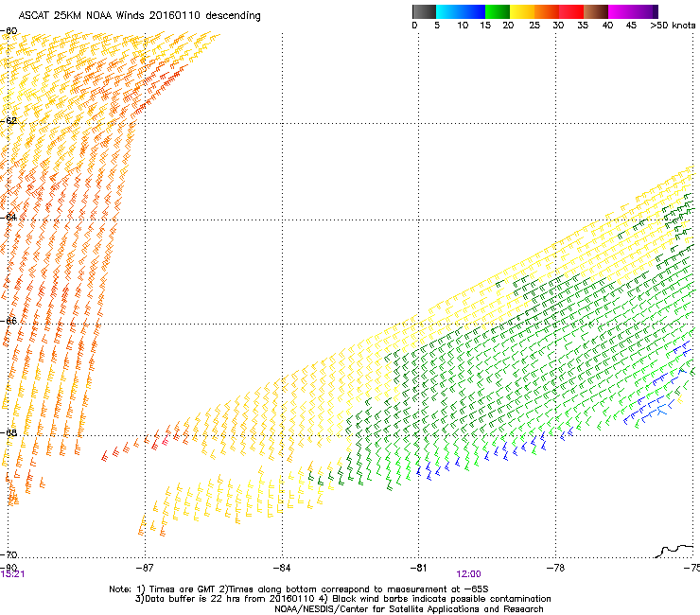Select the red 30-35 knots legend swatch
The image size is (700, 615).
571,11
